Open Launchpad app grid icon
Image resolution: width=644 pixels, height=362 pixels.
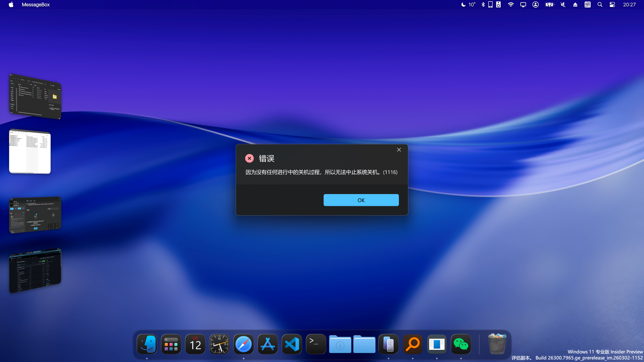(x=171, y=344)
